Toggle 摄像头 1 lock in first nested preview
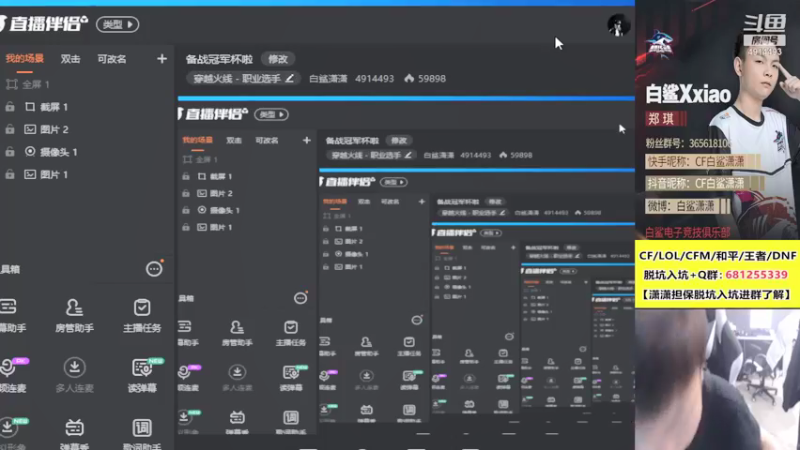The height and width of the screenshot is (450, 800). [186, 210]
